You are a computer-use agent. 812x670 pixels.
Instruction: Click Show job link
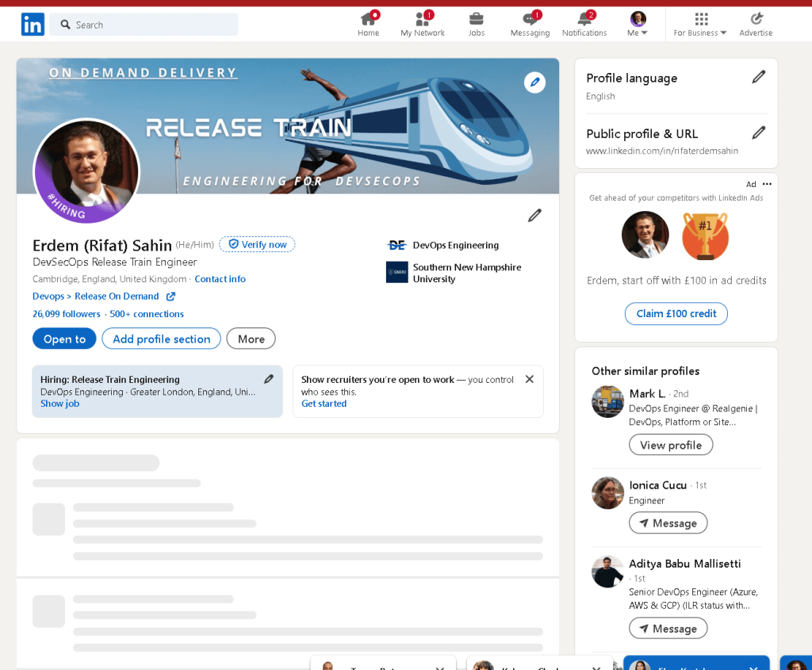(60, 404)
